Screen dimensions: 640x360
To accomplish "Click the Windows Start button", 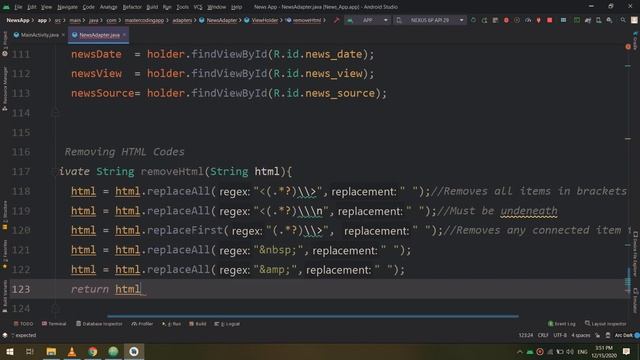I will coord(9,351).
